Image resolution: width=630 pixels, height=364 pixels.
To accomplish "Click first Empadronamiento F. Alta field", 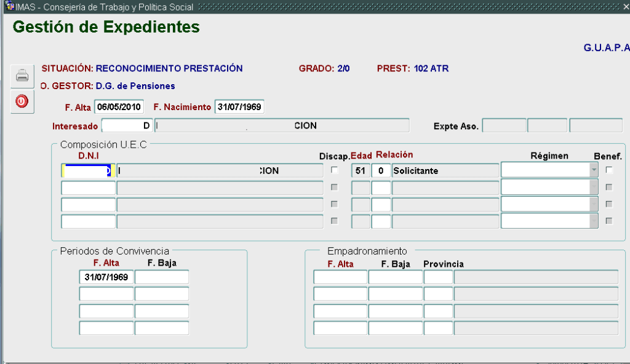I will tap(340, 277).
